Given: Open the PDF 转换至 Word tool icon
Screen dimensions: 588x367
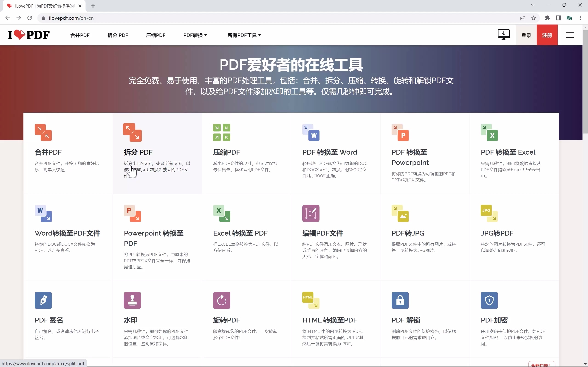Looking at the screenshot, I should click(311, 132).
